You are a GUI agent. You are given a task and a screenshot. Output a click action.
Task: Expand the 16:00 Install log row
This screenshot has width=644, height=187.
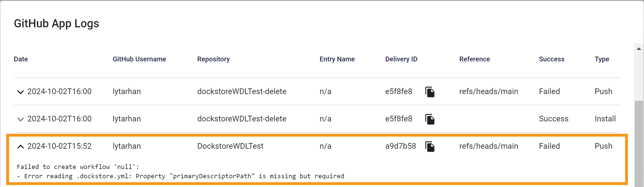click(x=20, y=119)
